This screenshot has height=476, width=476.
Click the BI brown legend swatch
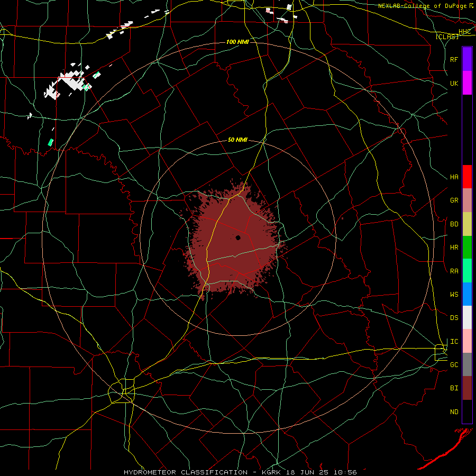[467, 388]
